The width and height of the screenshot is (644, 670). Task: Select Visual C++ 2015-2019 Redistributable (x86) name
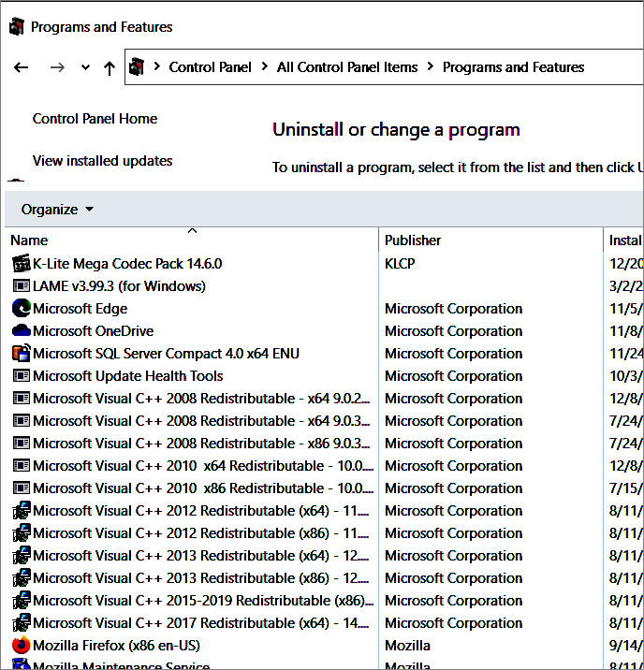click(203, 601)
